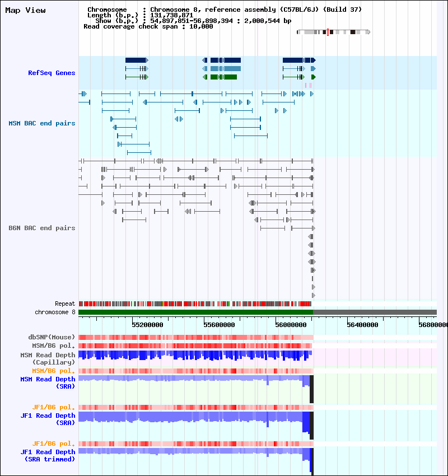Click the orange MSM/B6 pol. track label
448x476 pixels.
point(53,371)
